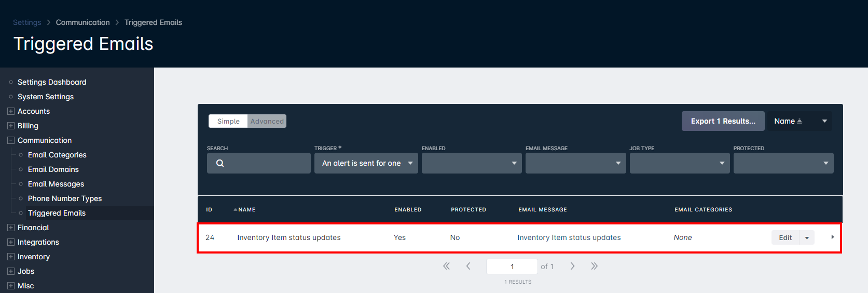Open Email Categories in sidebar
868x293 pixels.
pyautogui.click(x=57, y=155)
